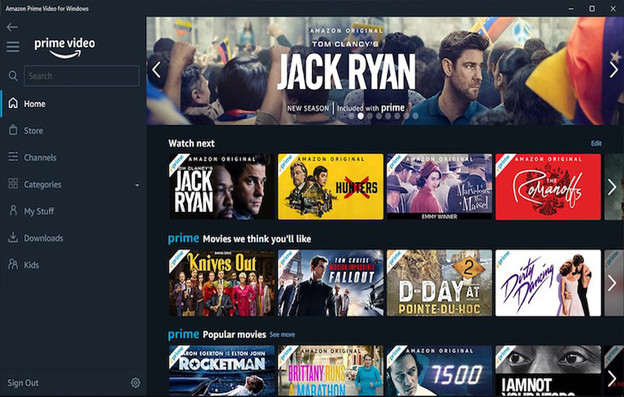
Task: Click the Prime Video logo
Action: (64, 48)
